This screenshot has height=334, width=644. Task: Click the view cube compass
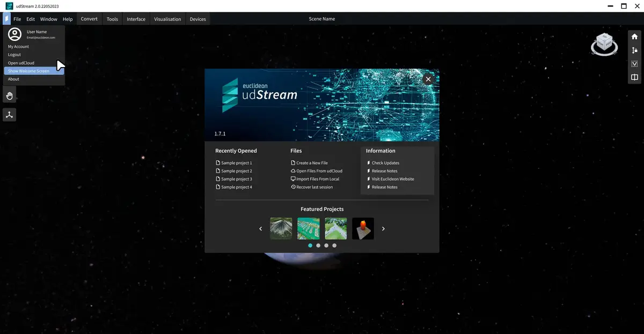click(604, 44)
